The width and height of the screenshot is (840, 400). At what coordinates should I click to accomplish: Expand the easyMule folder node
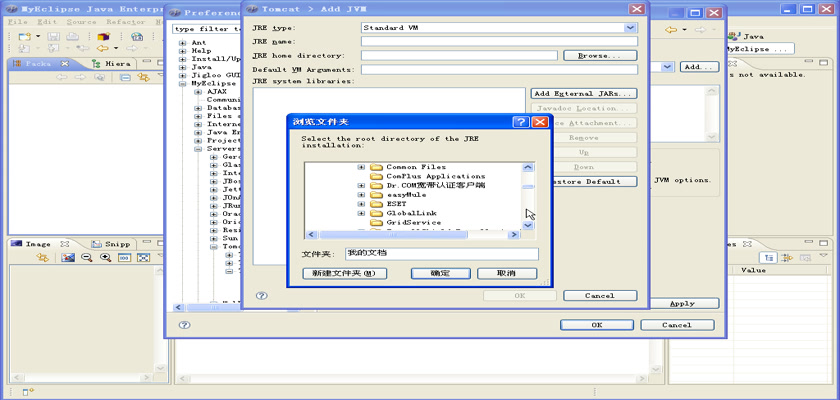[361, 195]
